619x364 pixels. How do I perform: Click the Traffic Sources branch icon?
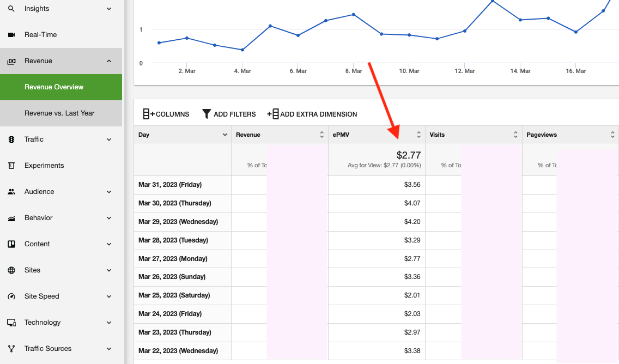pos(11,349)
